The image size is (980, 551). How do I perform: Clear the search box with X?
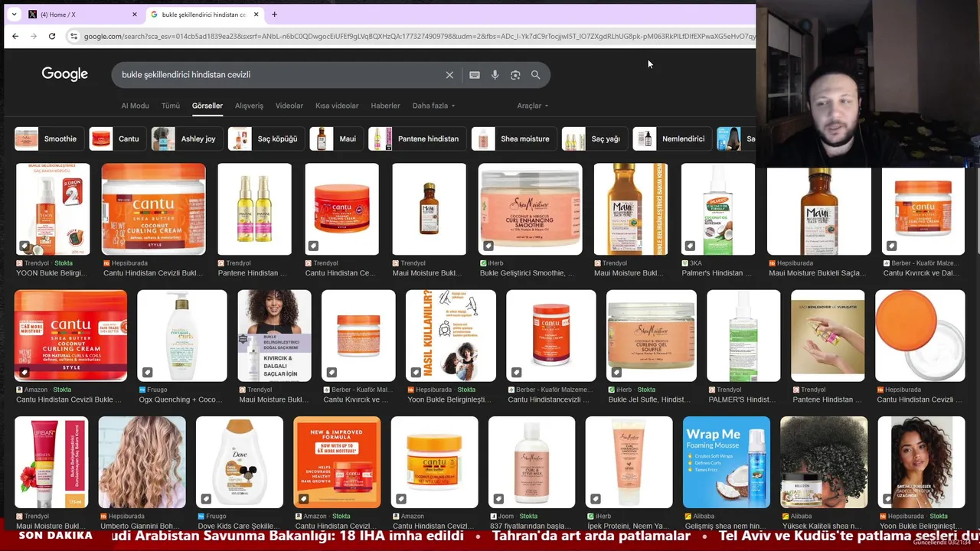click(449, 75)
